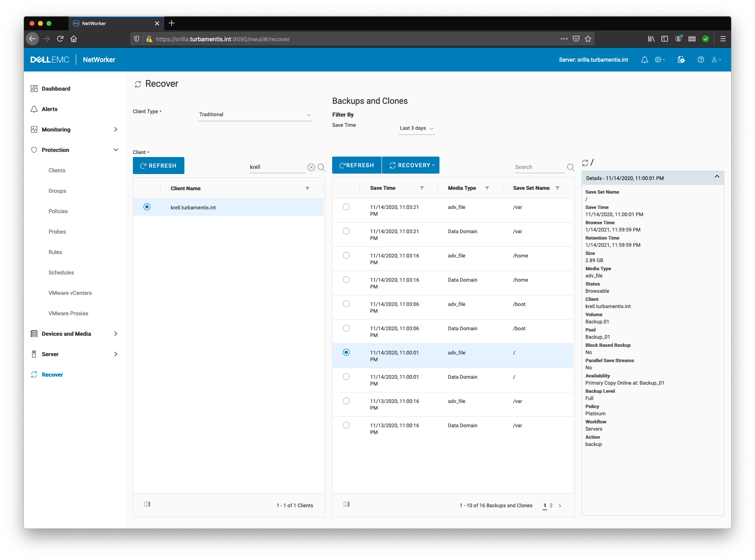
Task: Save page to Pocket icon
Action: click(576, 39)
